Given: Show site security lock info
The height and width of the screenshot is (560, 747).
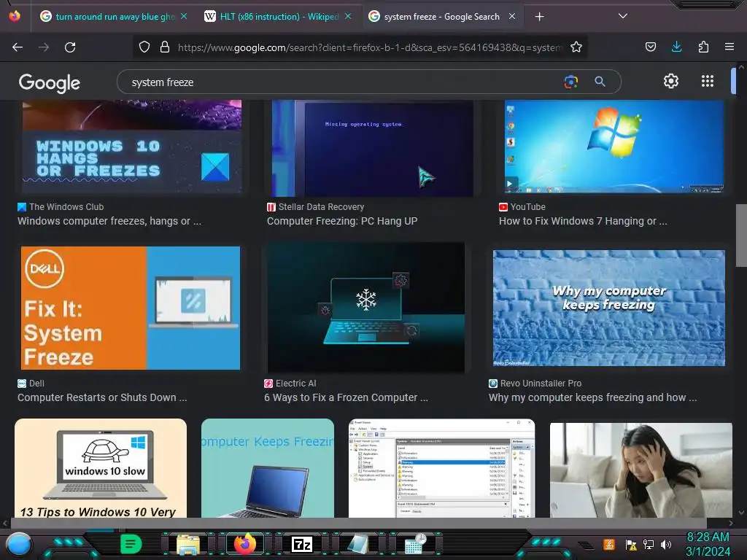Looking at the screenshot, I should tap(165, 47).
